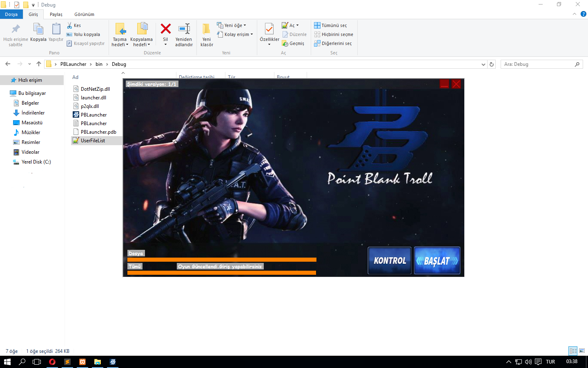Screen dimensions: 588x368
Task: Open Yerel Disk (C:) in the sidebar
Action: (32, 162)
